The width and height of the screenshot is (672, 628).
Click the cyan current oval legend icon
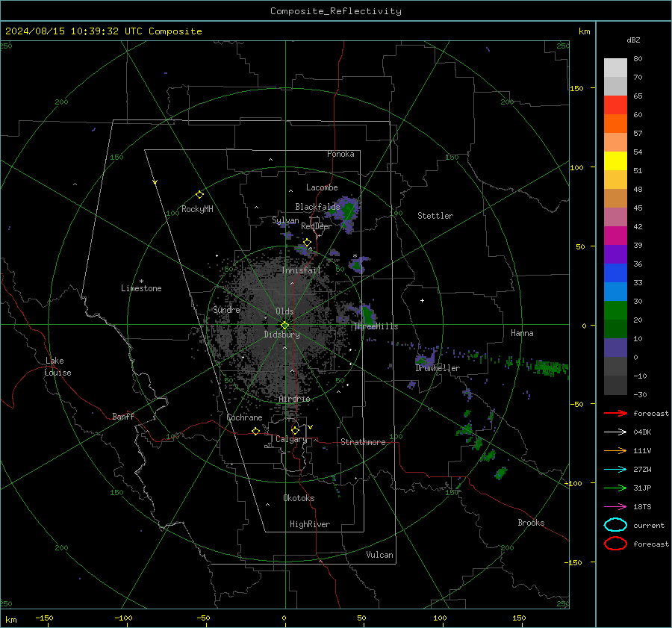pyautogui.click(x=615, y=525)
